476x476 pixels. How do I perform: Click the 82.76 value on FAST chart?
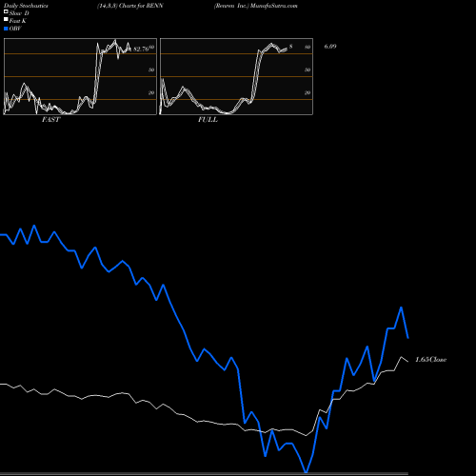point(141,50)
